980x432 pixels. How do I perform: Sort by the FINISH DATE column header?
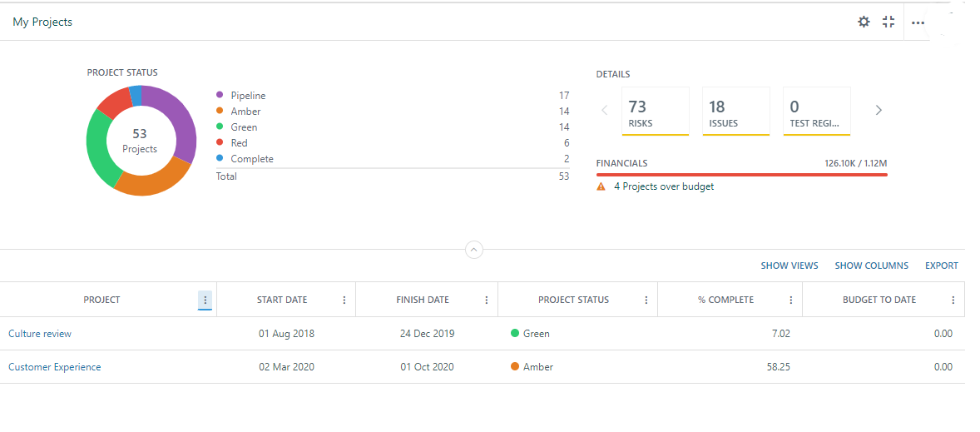pyautogui.click(x=423, y=300)
